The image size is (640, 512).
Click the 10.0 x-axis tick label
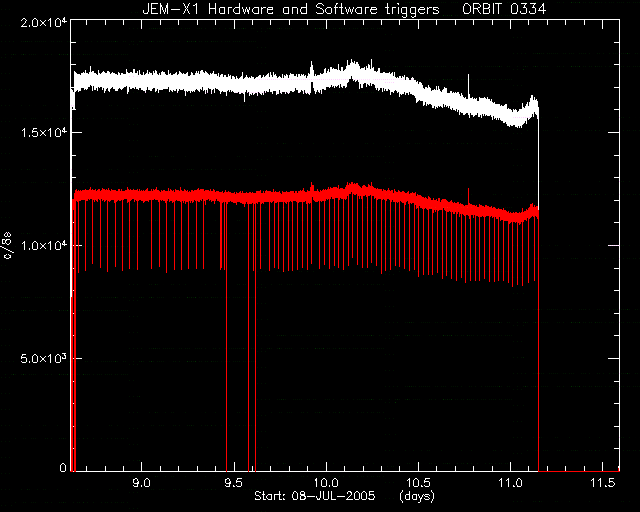tap(326, 483)
